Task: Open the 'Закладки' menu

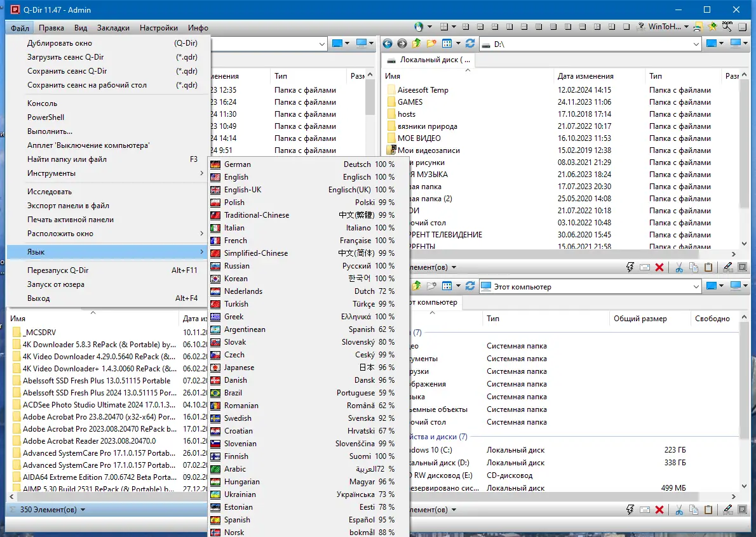Action: click(x=113, y=28)
